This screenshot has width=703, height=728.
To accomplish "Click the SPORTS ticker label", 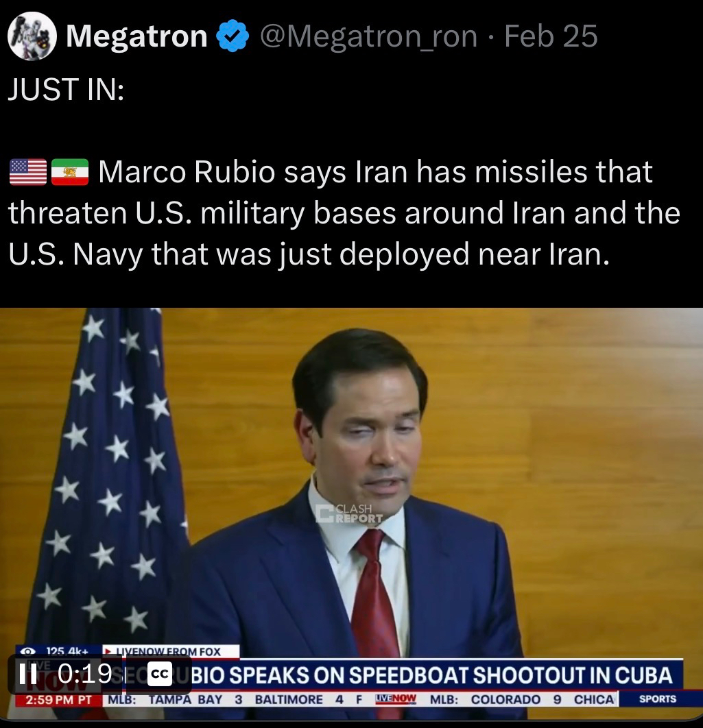I will tap(658, 699).
